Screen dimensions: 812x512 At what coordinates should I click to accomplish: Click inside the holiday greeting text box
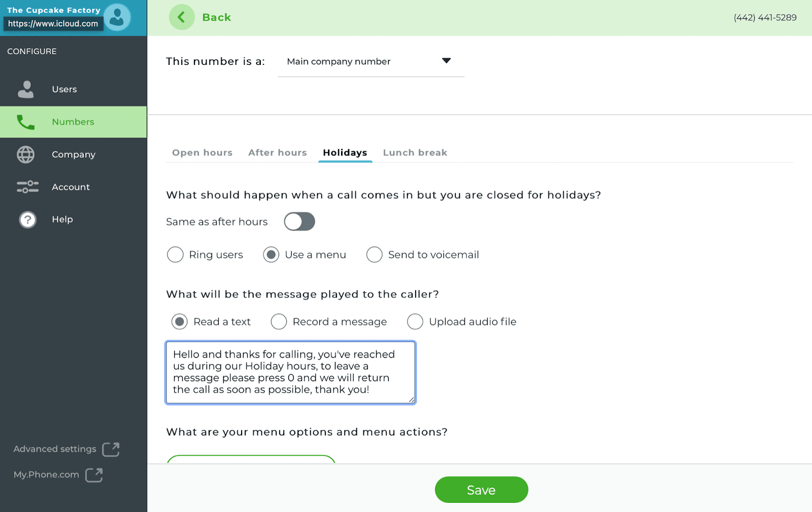[291, 372]
